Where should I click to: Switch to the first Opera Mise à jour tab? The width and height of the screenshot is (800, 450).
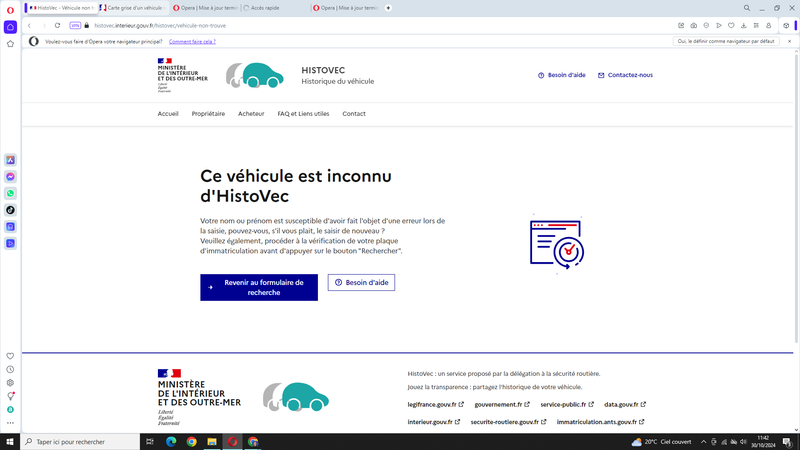(205, 8)
